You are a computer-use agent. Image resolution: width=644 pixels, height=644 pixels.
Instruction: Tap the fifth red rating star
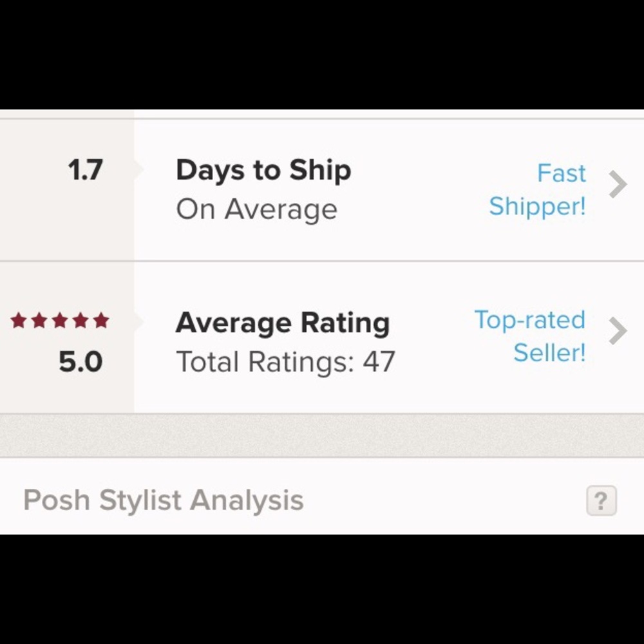tap(101, 320)
